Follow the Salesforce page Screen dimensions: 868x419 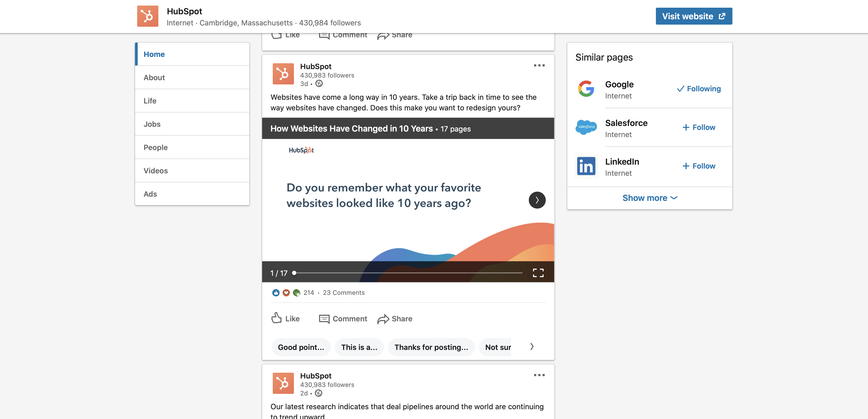(x=699, y=127)
